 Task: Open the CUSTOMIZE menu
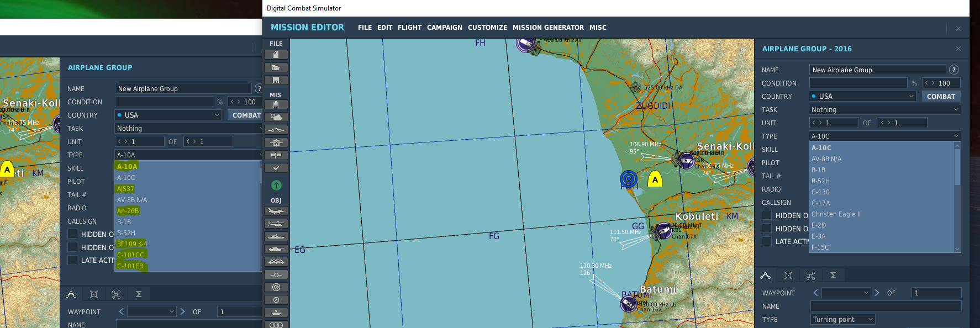487,27
